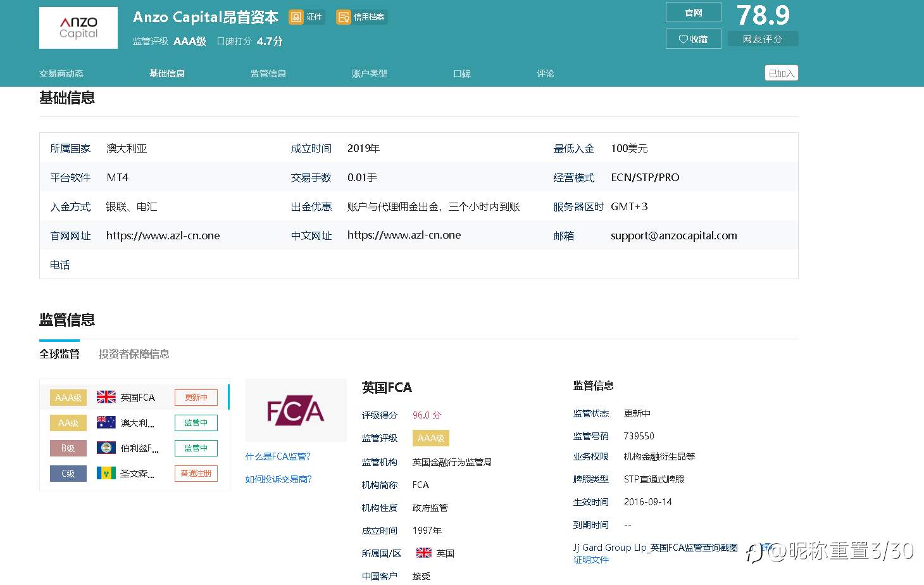Select the 投资者保障信息 sub-tab
Image resolution: width=924 pixels, height=585 pixels.
(x=134, y=354)
